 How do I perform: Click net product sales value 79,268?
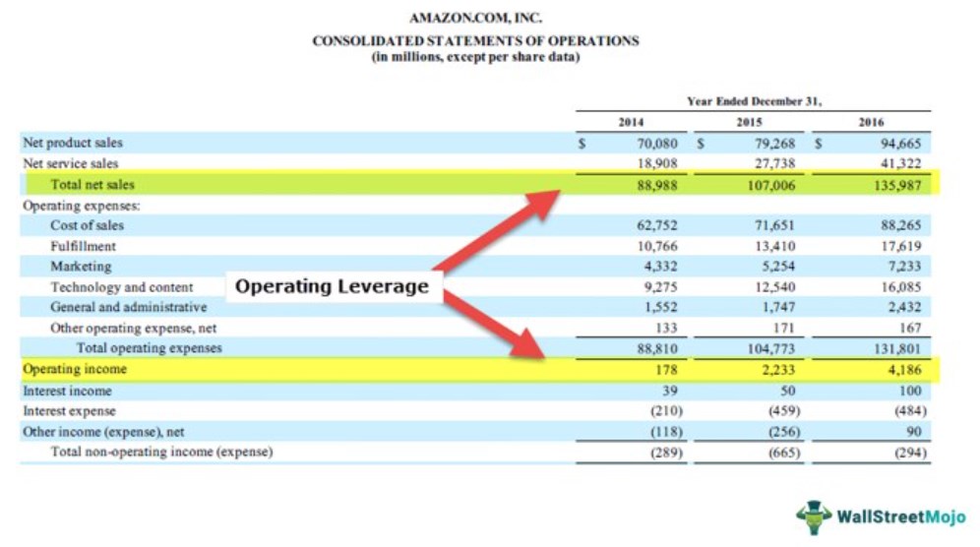pos(775,144)
